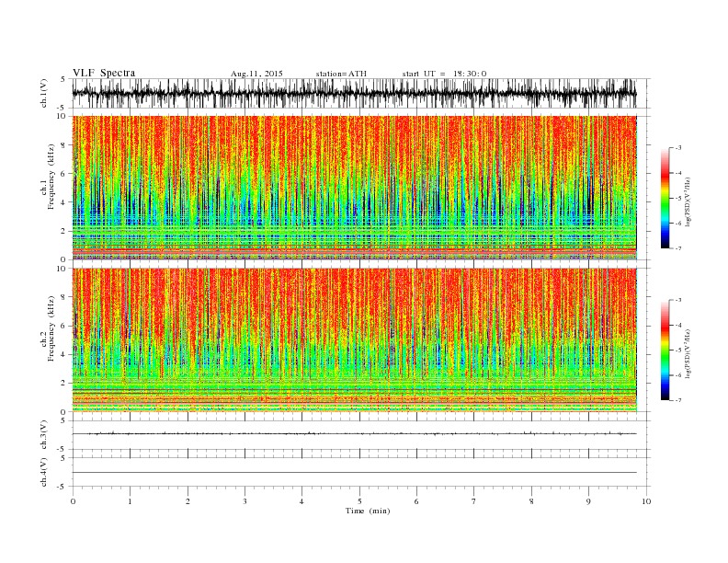Click time axis tick label "6"

416,501
